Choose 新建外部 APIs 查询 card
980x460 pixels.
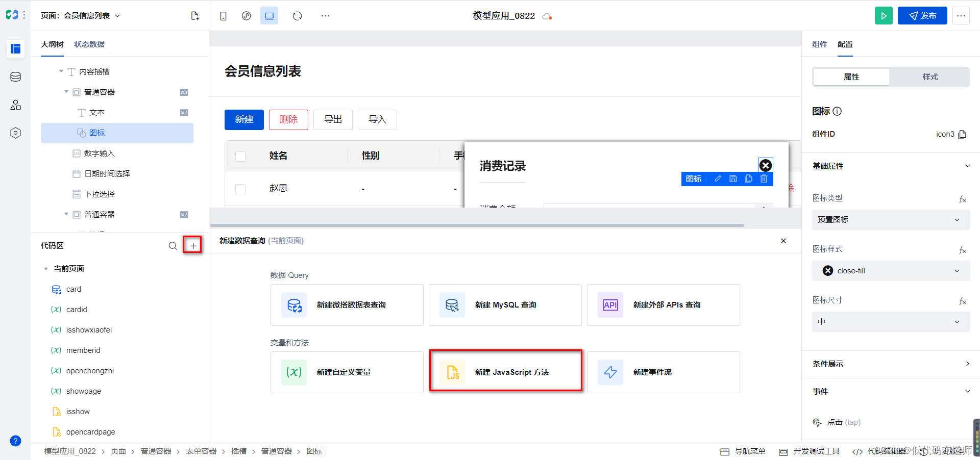(664, 305)
